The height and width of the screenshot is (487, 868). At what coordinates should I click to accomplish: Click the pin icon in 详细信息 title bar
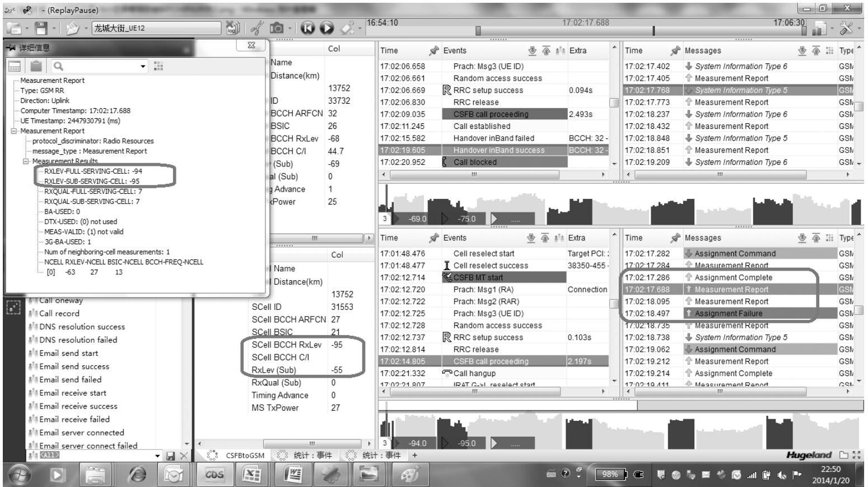pyautogui.click(x=11, y=48)
